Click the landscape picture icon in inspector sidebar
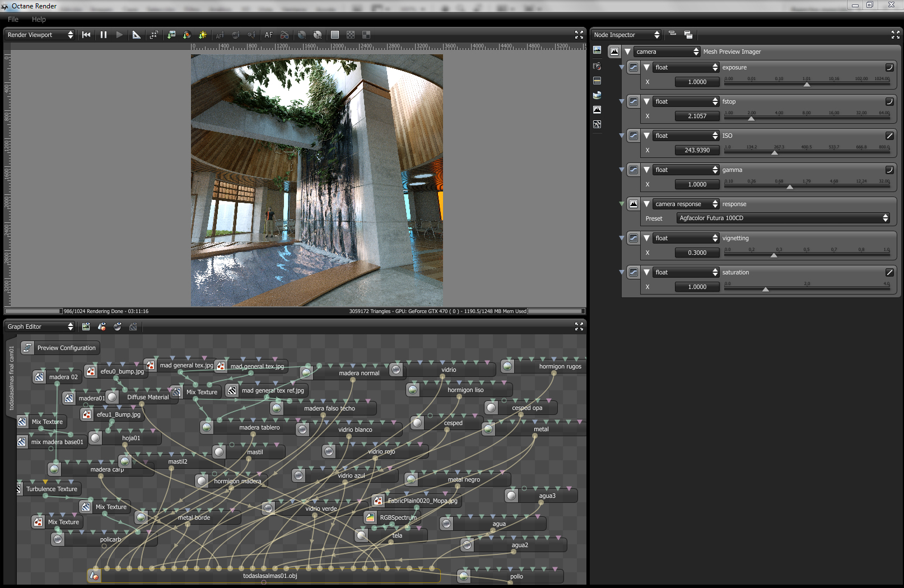The image size is (904, 588). (x=597, y=50)
